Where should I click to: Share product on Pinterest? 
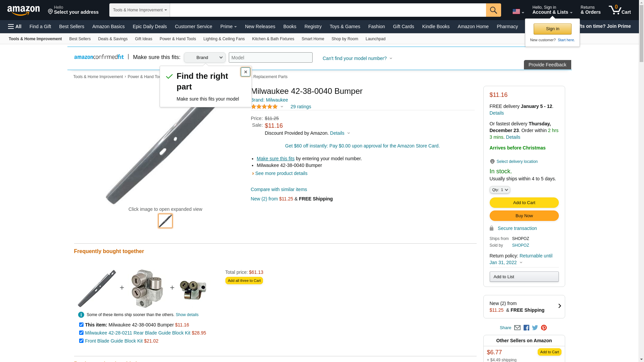tap(544, 328)
